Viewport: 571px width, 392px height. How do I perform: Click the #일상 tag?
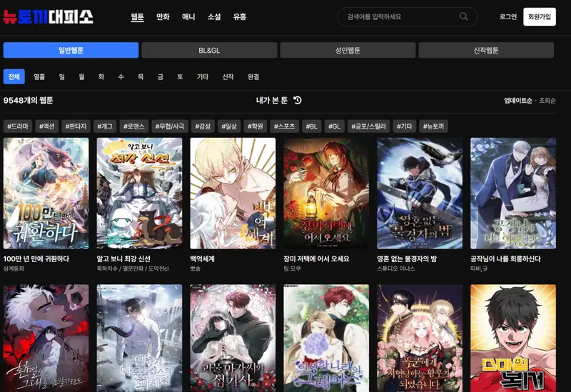229,126
